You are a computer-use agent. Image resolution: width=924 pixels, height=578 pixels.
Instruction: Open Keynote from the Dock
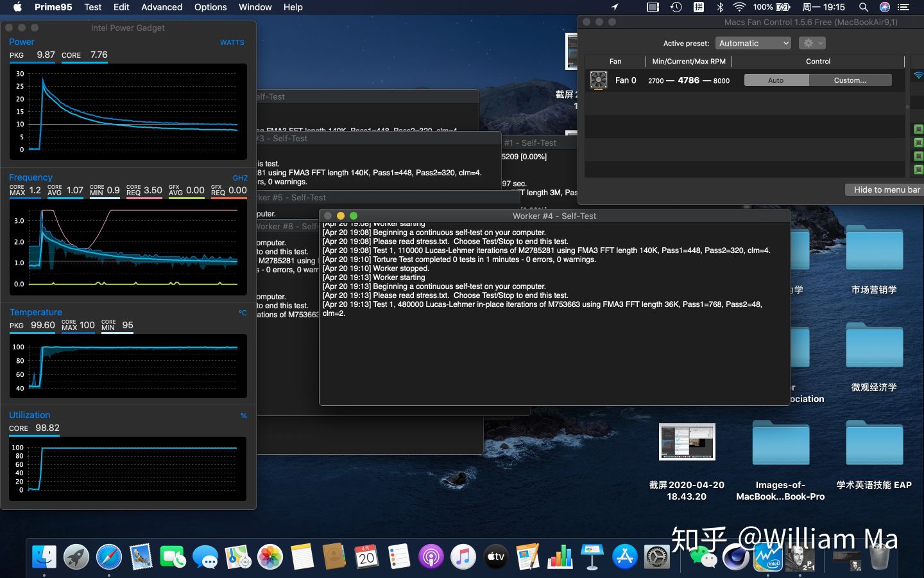point(592,557)
